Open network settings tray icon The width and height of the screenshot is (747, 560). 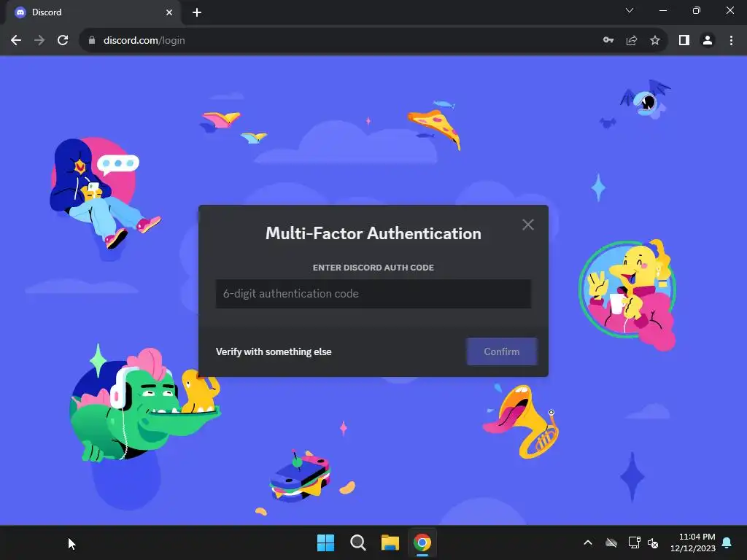tap(634, 542)
